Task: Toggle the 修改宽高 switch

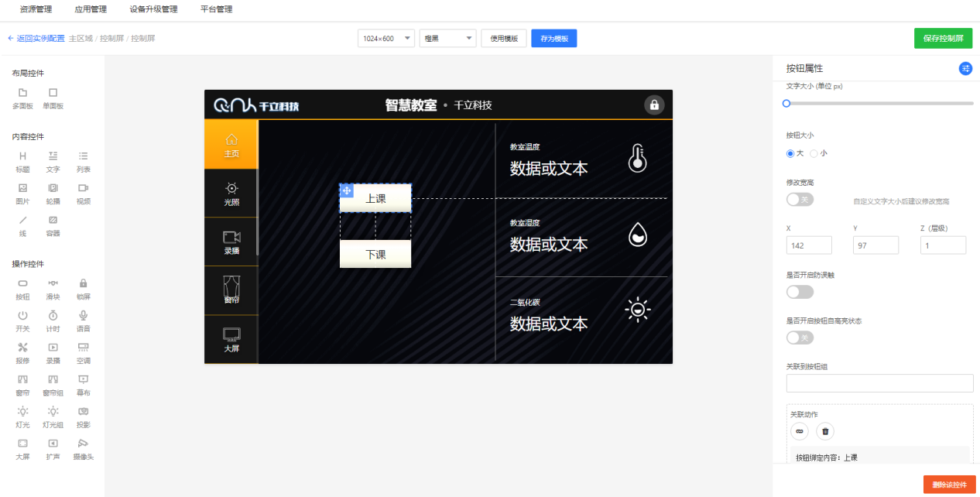Action: tap(800, 200)
